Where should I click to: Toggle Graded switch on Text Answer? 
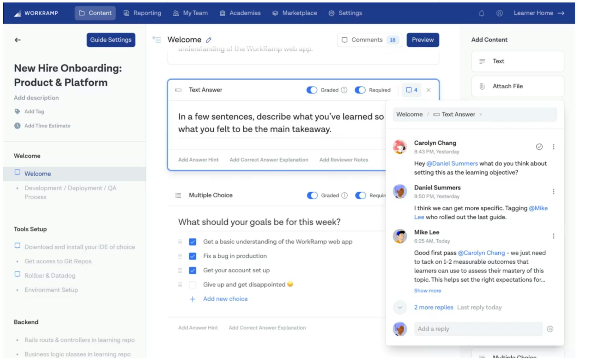click(x=312, y=90)
